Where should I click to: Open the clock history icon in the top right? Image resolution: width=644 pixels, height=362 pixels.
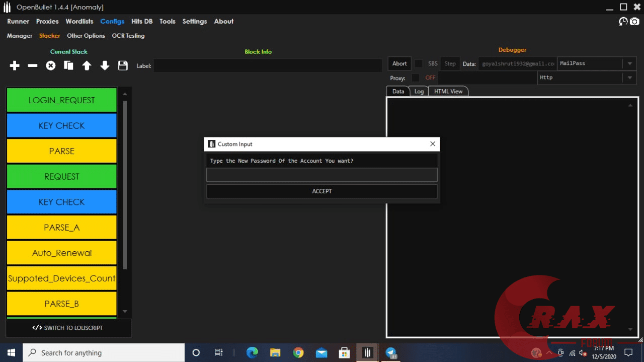coord(623,21)
